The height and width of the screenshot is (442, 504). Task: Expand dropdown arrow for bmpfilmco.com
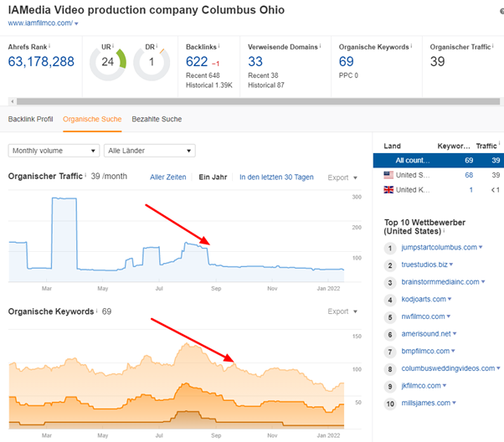coord(453,351)
